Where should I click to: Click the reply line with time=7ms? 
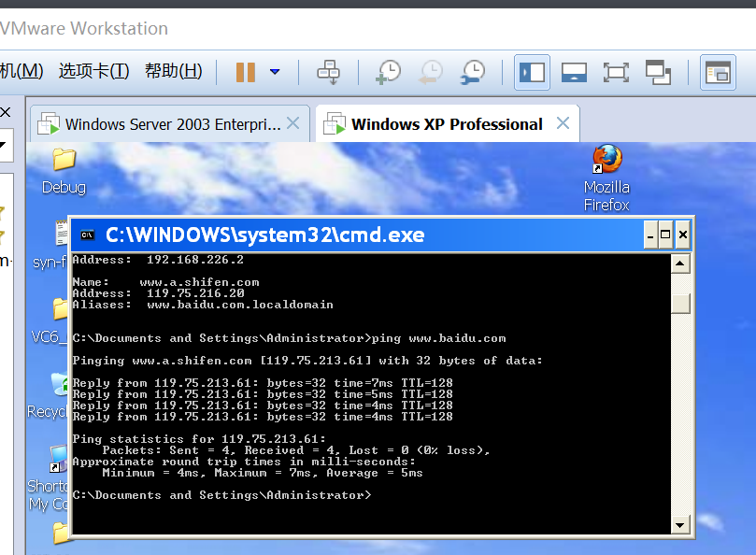263,383
